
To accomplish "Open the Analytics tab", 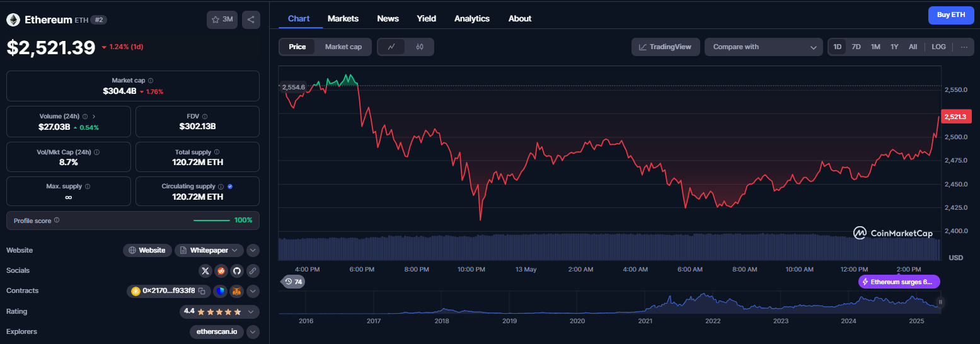I will 472,18.
